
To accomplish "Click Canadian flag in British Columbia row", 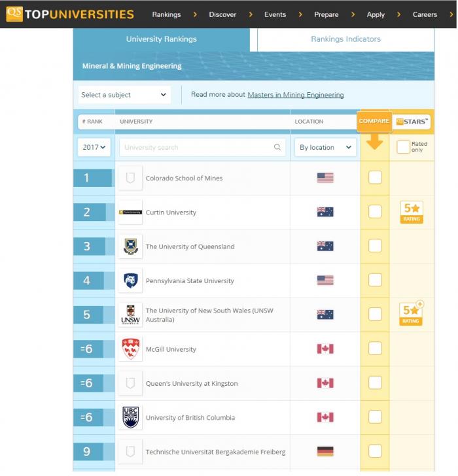I will 325,417.
